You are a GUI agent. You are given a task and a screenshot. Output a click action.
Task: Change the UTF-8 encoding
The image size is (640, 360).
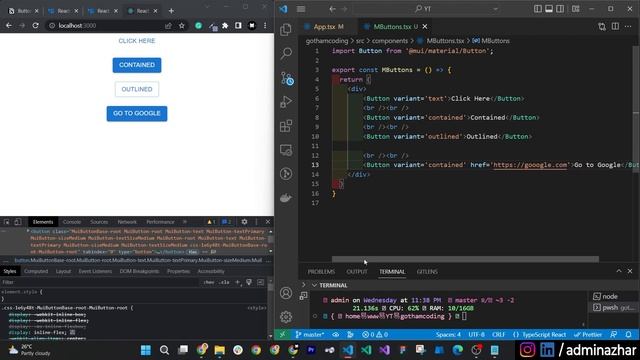click(476, 335)
